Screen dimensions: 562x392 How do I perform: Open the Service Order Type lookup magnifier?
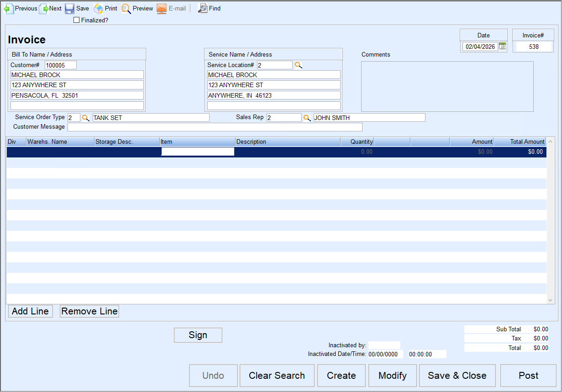[x=85, y=118]
